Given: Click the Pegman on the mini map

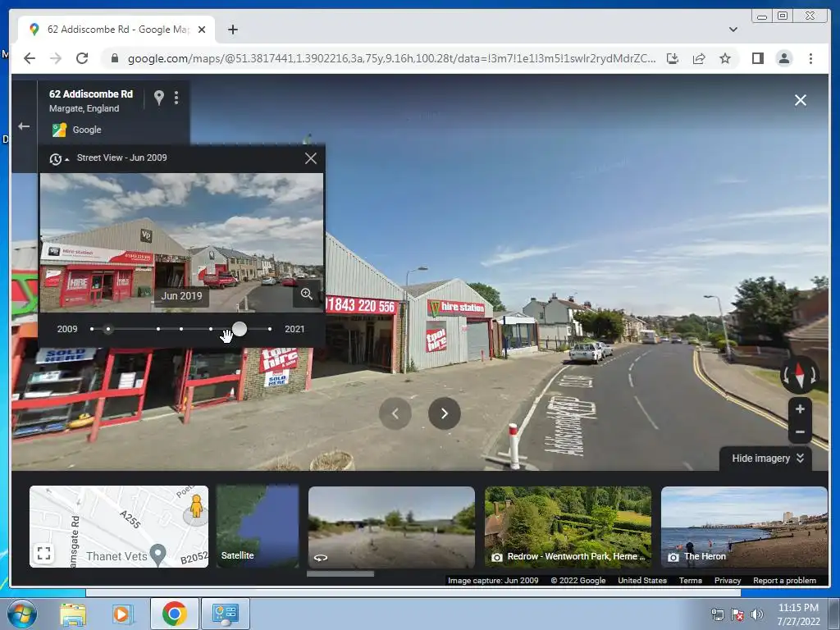Looking at the screenshot, I should pos(196,506).
